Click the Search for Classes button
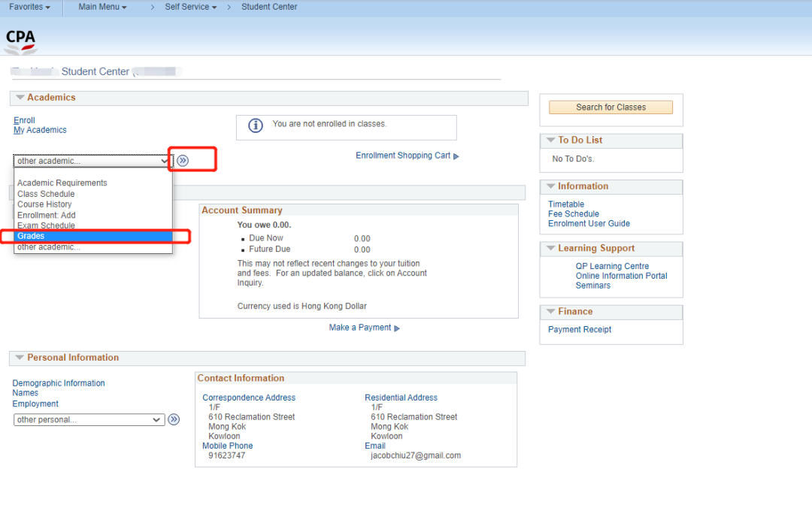This screenshot has width=812, height=523. click(x=611, y=107)
